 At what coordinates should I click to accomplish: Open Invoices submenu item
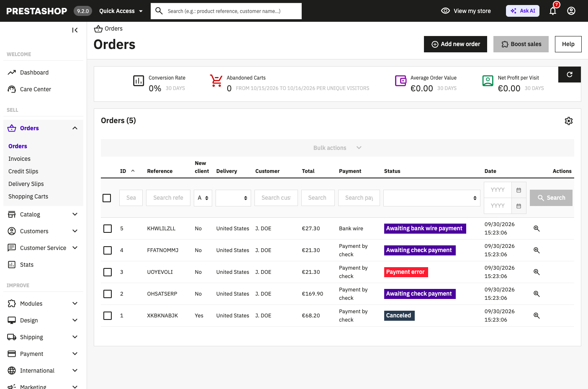pyautogui.click(x=19, y=159)
